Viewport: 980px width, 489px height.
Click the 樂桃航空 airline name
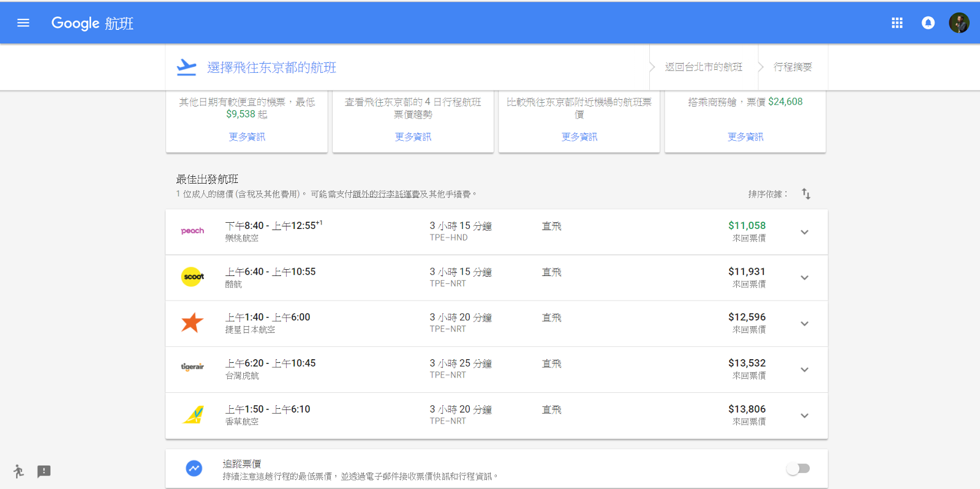point(242,238)
